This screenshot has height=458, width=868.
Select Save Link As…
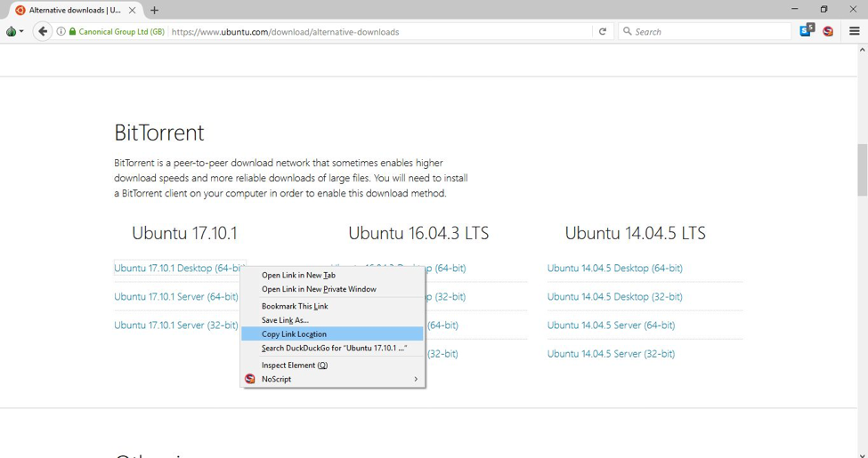coord(333,320)
